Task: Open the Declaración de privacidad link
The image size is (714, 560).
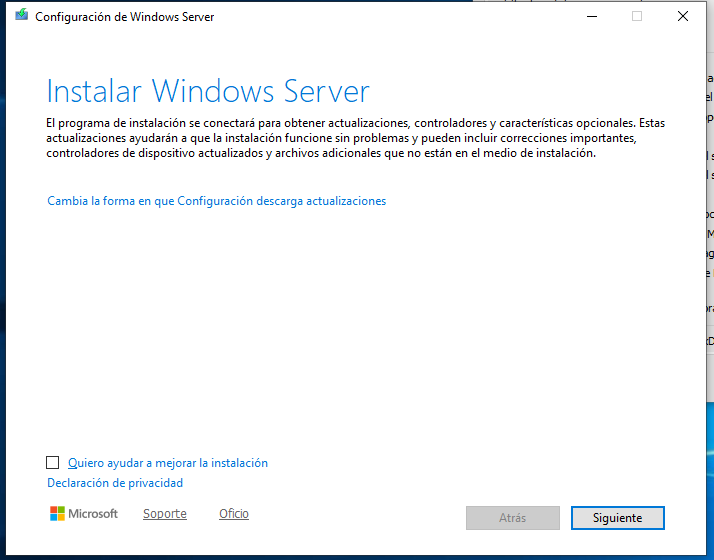Action: click(115, 483)
